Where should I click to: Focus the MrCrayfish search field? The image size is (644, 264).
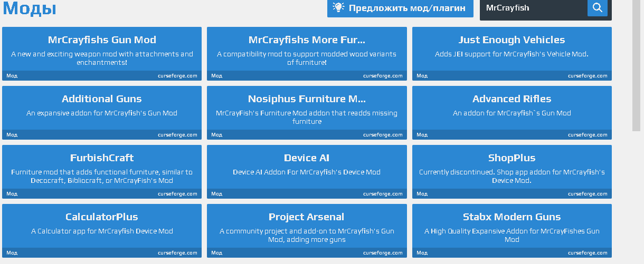coord(534,8)
